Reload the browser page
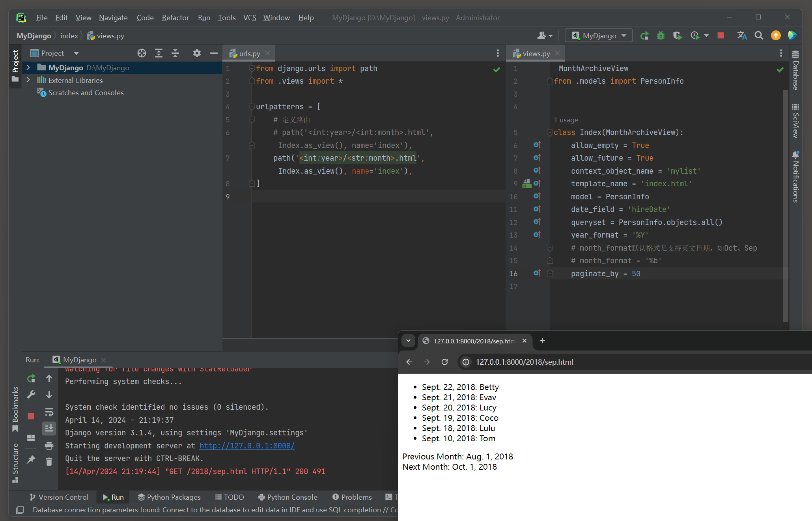Screen dimensions: 812x521 tap(444, 362)
